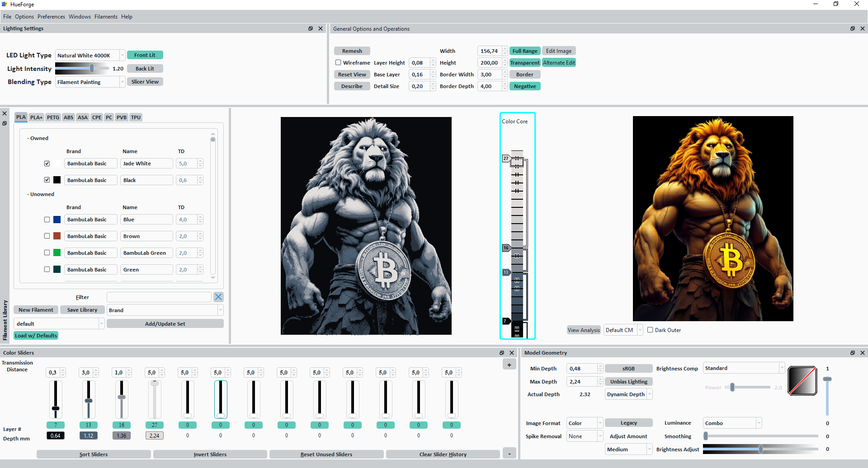Viewport: 868px width, 468px height.
Task: Open the Default CM dropdown
Action: point(623,330)
